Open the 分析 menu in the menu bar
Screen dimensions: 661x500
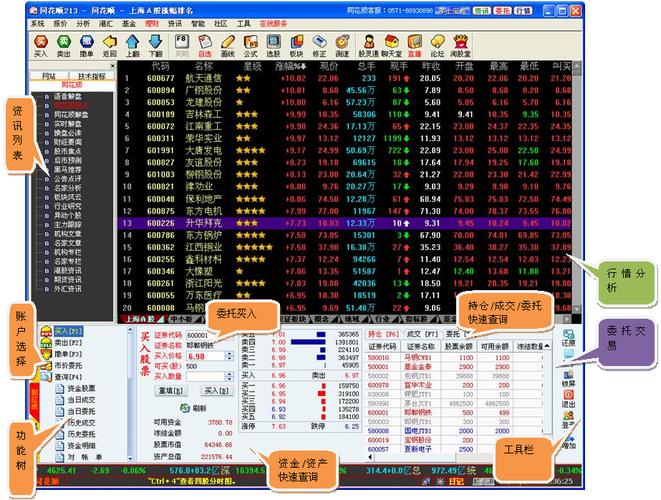[x=83, y=24]
